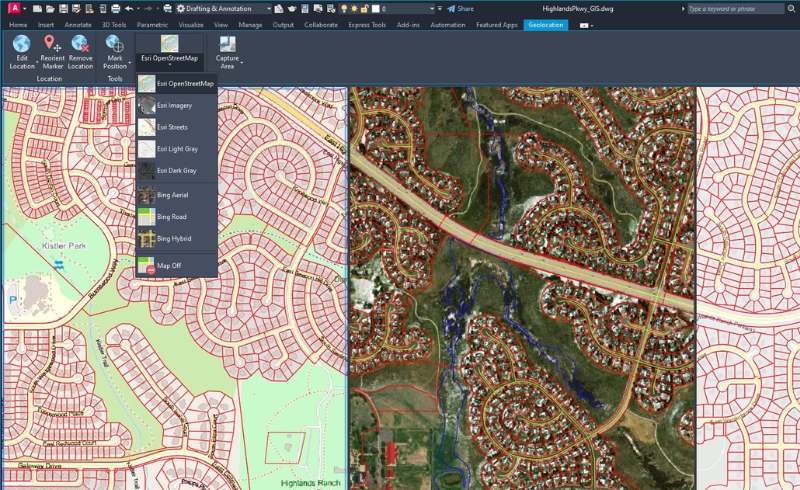The height and width of the screenshot is (490, 800).
Task: Click the Bing Aerial thumbnail icon
Action: (146, 195)
